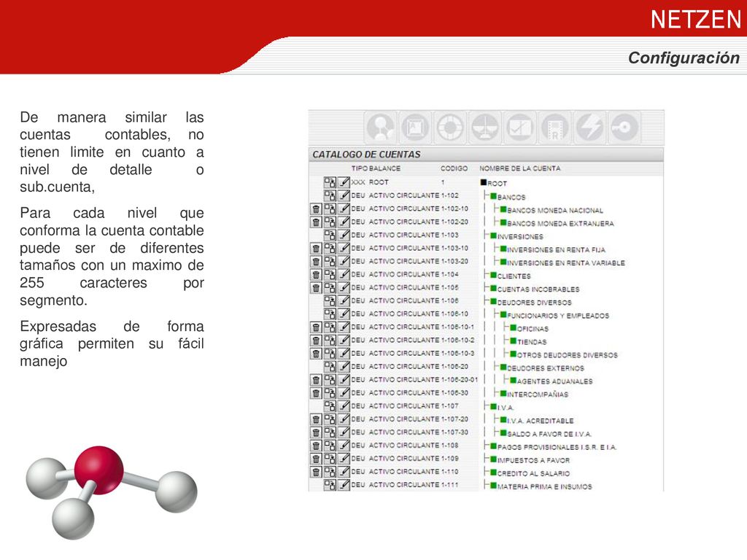Delete account 1-102-10 with trash icon

coord(316,209)
